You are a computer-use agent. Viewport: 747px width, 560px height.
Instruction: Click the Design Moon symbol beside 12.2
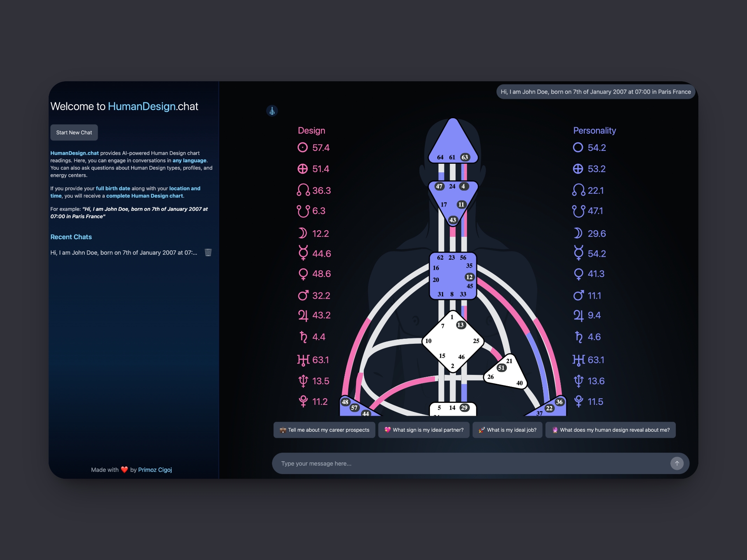pos(303,233)
